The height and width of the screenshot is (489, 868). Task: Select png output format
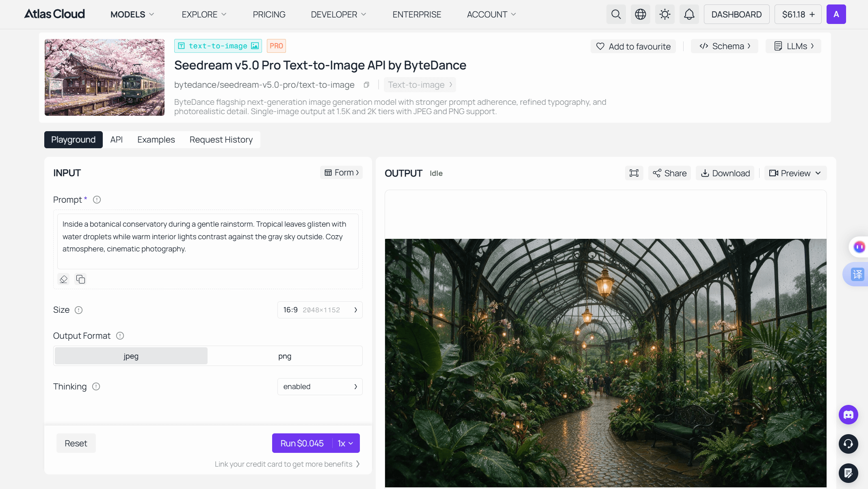pos(285,356)
